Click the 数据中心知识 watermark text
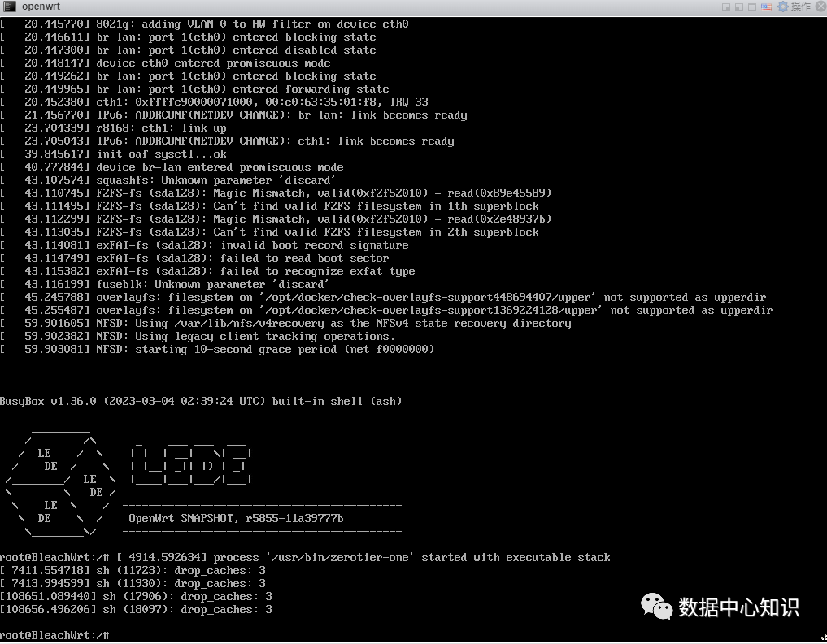The width and height of the screenshot is (827, 644). [x=738, y=607]
